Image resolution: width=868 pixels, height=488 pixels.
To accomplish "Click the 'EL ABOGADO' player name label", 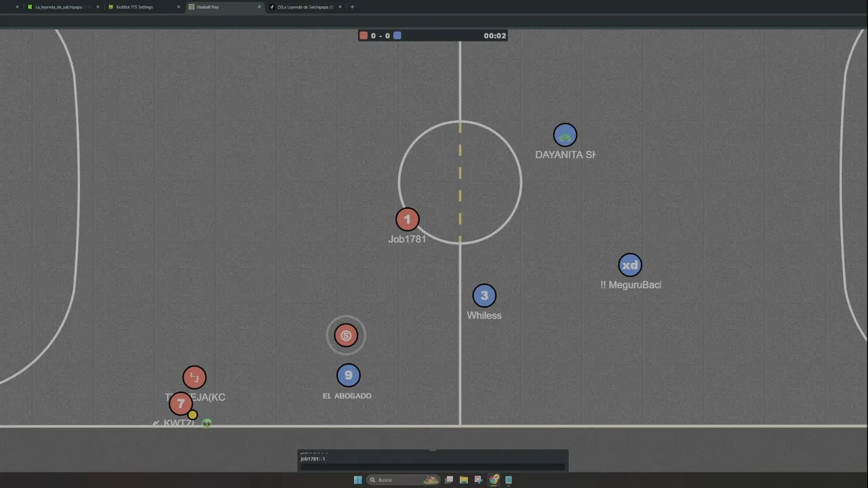I will (x=347, y=396).
